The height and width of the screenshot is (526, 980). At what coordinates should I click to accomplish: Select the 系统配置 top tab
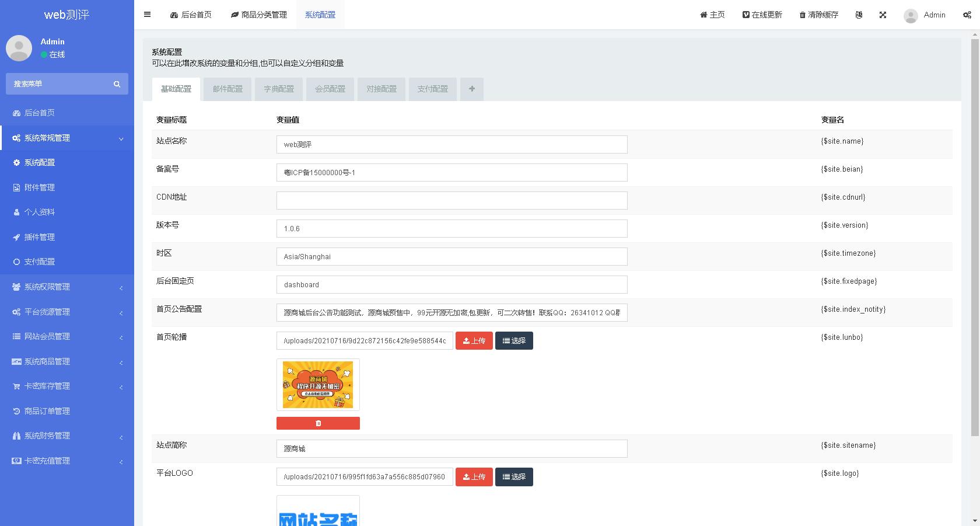[320, 15]
